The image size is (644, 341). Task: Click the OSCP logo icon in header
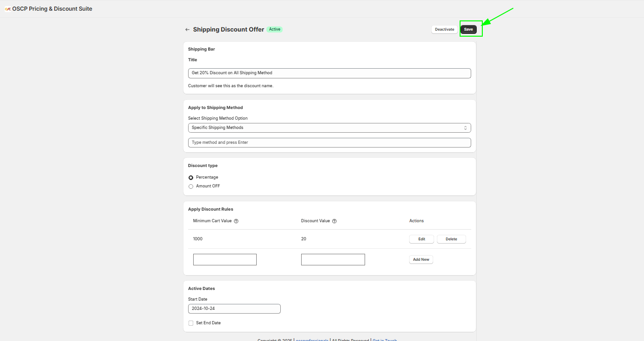pos(8,9)
